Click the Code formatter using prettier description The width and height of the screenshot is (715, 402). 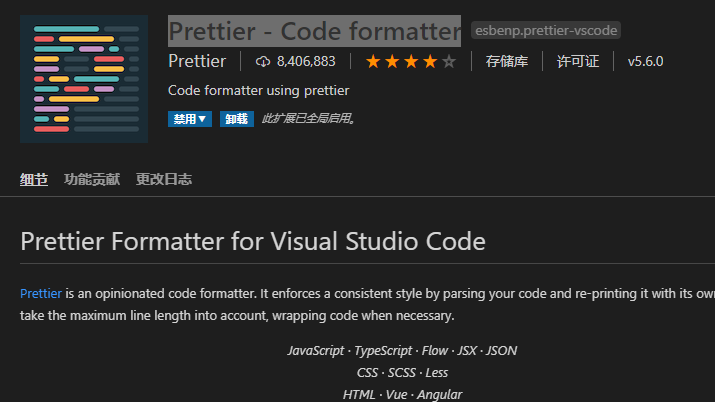pyautogui.click(x=259, y=90)
